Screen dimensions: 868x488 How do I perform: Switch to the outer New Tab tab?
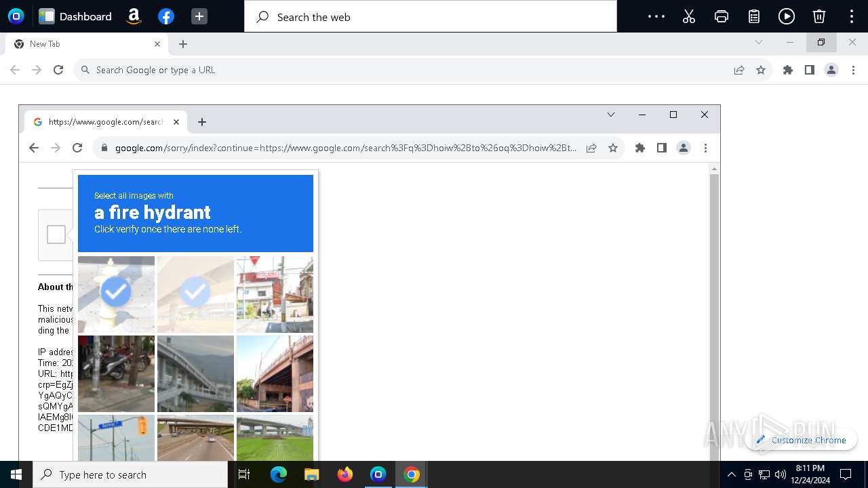click(87, 43)
